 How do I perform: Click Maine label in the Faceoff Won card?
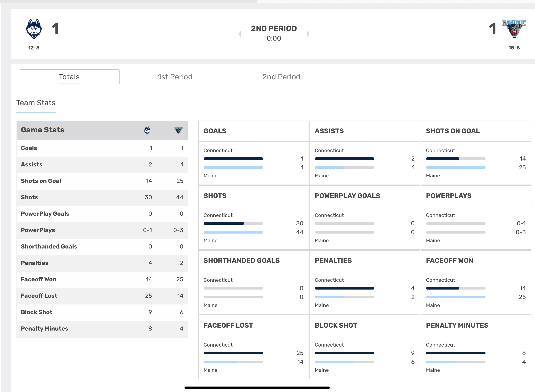(433, 305)
